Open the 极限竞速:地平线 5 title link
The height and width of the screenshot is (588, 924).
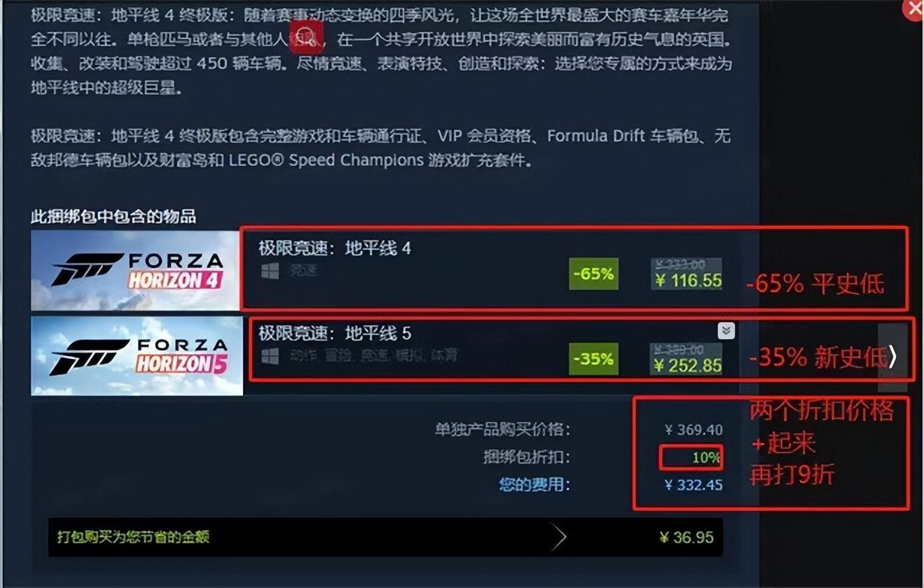[x=335, y=333]
